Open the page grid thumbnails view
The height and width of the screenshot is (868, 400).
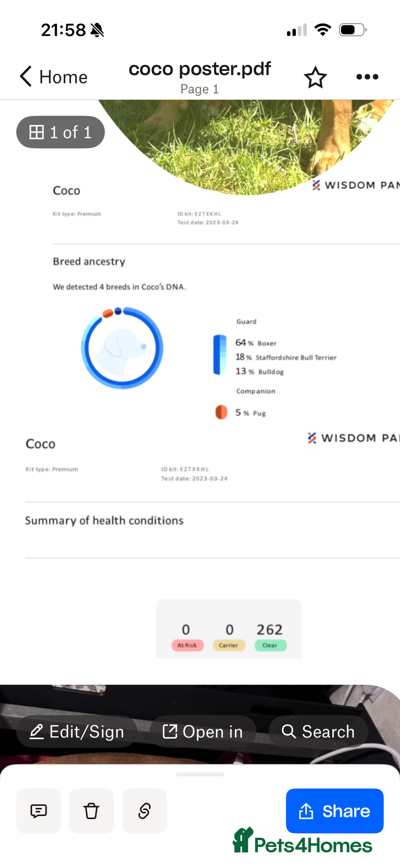click(60, 132)
